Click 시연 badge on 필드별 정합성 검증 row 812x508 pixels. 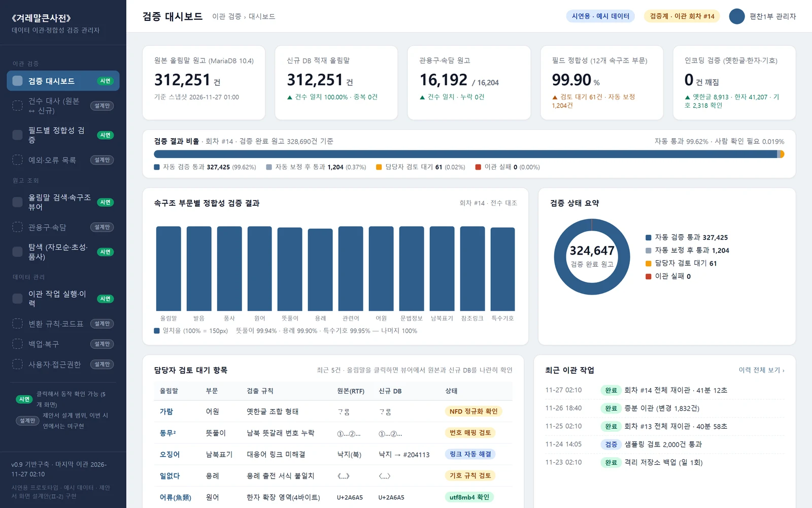pos(105,135)
